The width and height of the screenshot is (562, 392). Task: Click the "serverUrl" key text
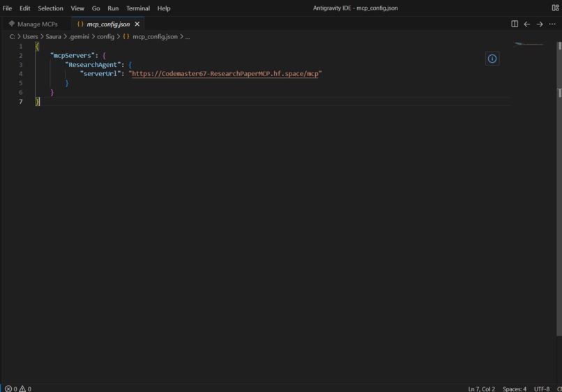100,73
